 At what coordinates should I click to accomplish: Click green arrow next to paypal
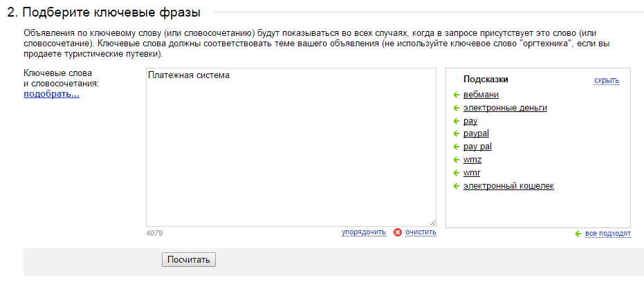click(455, 134)
